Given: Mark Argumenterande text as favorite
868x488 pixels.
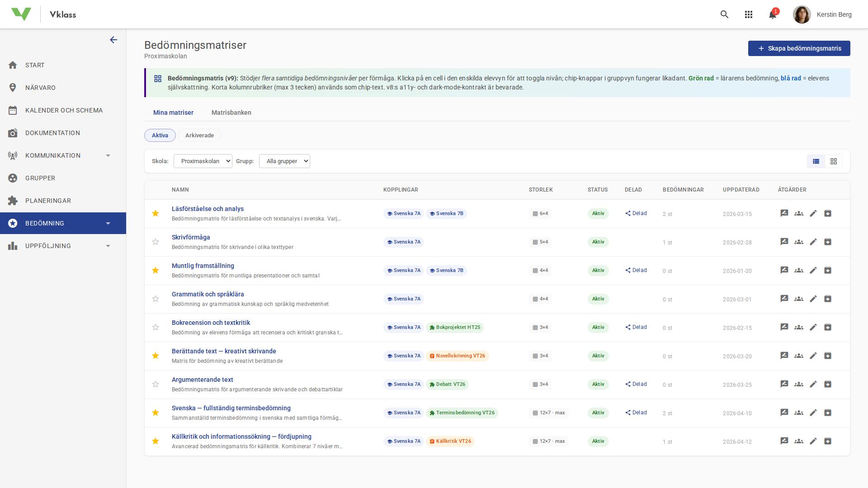Looking at the screenshot, I should click(x=156, y=384).
